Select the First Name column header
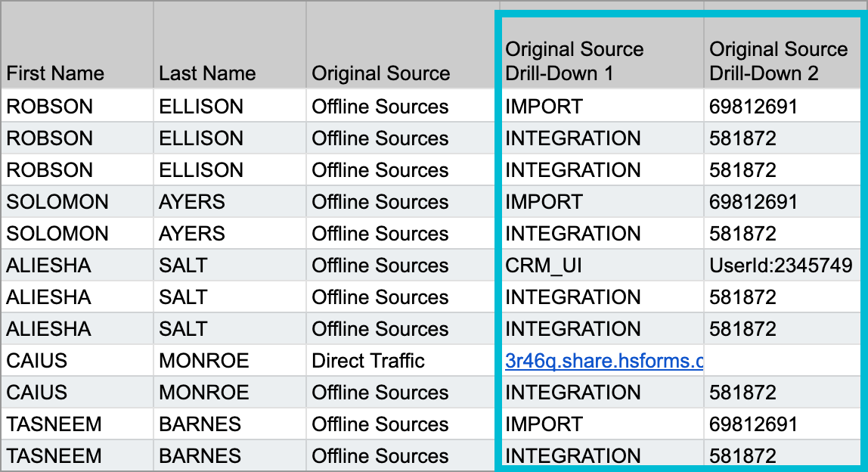Viewport: 868px width, 472px height. click(76, 73)
